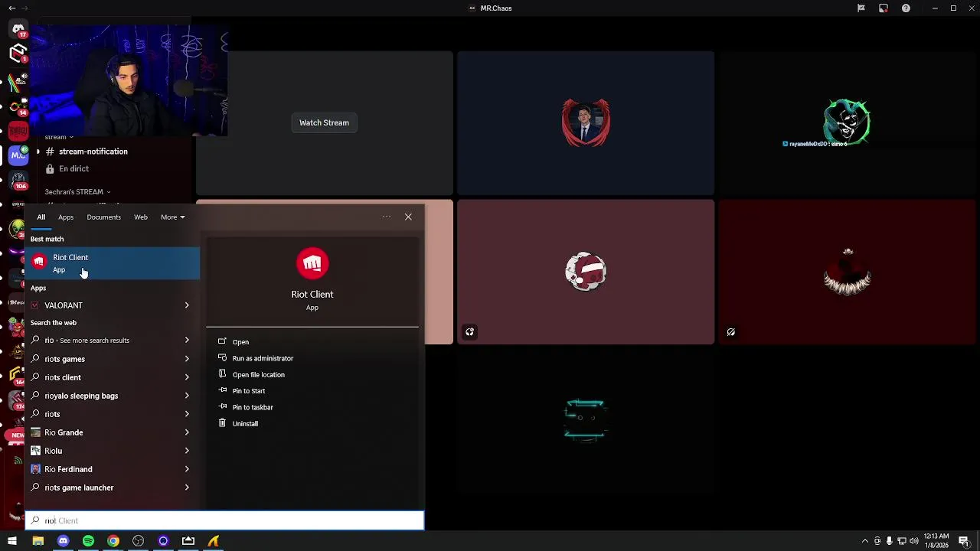Image resolution: width=980 pixels, height=551 pixels.
Task: Click the green glowing skull avatar tile
Action: [x=848, y=122]
